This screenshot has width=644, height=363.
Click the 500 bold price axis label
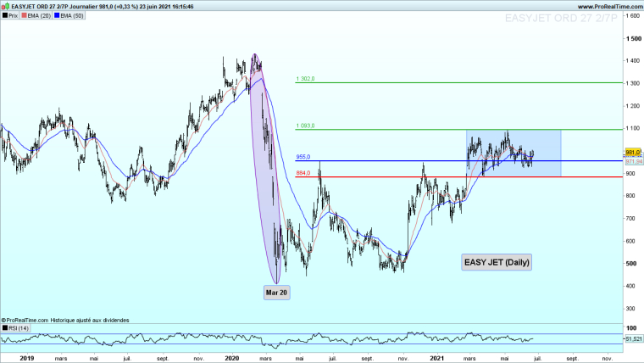631,264
